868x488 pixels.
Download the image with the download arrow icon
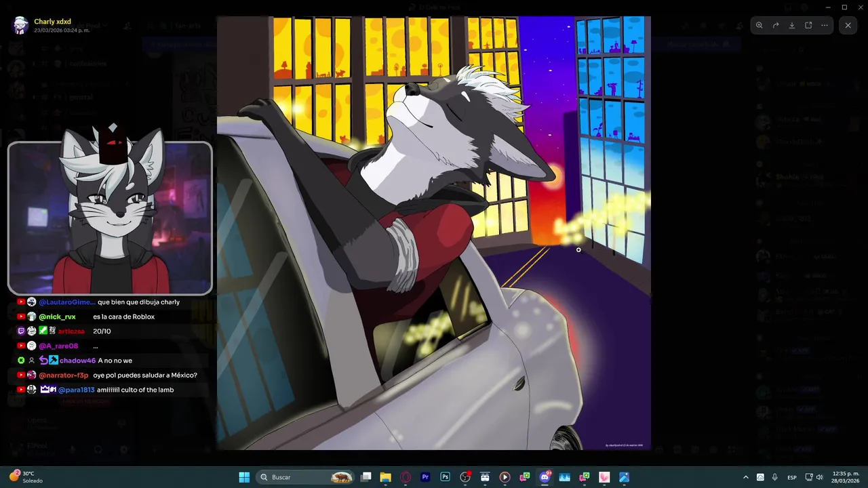point(792,25)
